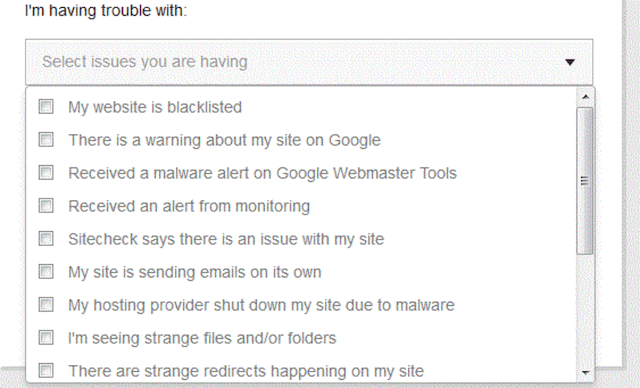Open the 'Select issues you are having' box
This screenshot has height=388, width=640.
309,62
